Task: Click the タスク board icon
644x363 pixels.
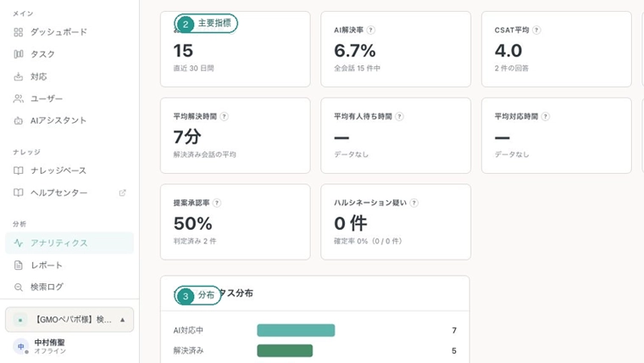Action: (x=19, y=53)
